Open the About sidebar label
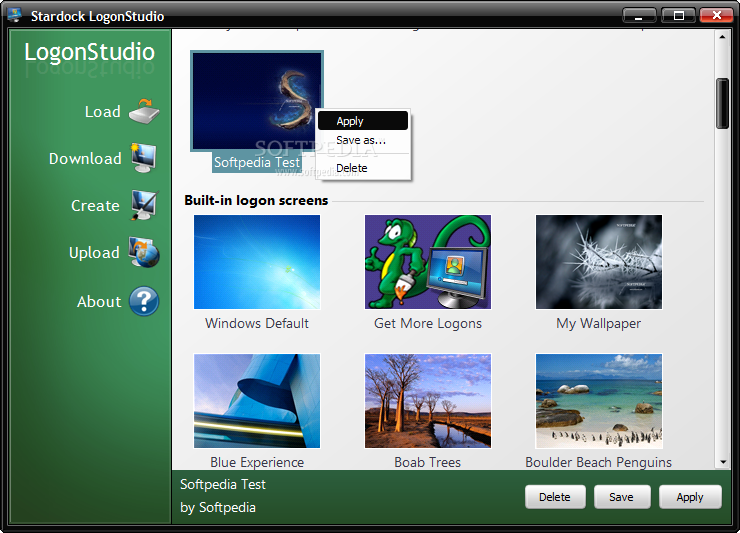The image size is (740, 533). coord(99,302)
